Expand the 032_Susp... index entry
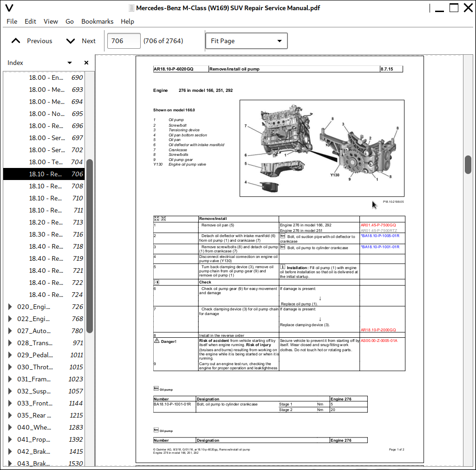 point(10,391)
